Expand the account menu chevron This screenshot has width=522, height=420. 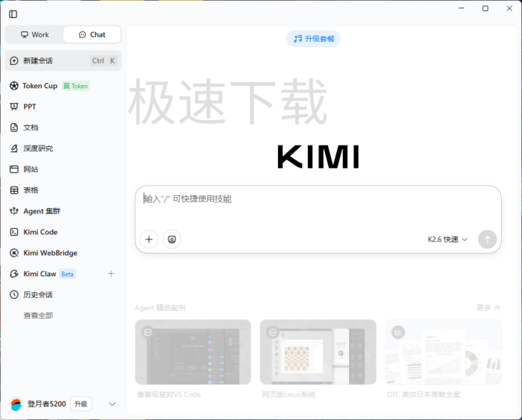coord(112,404)
